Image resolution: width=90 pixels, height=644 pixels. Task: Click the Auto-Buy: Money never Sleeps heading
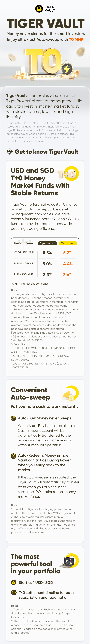click(x=45, y=418)
